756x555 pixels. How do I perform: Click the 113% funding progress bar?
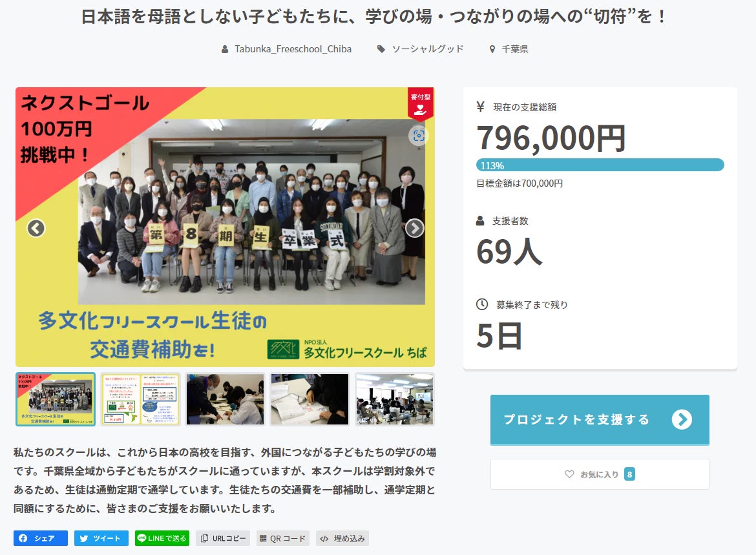pos(600,165)
